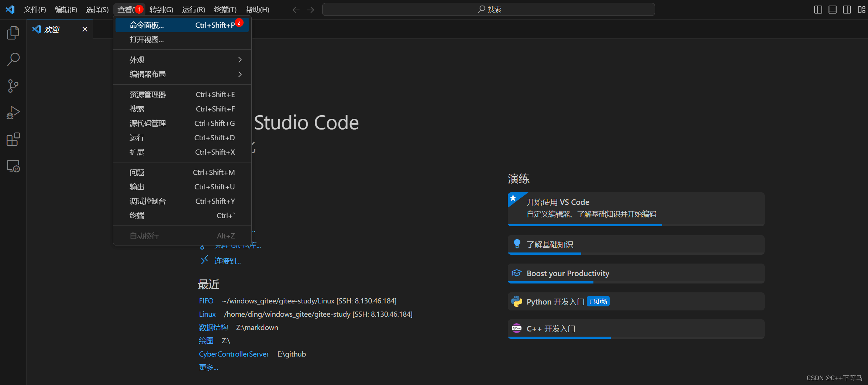Viewport: 868px width, 385px height.
Task: Toggle primary sidebar layout icon
Action: pyautogui.click(x=818, y=10)
